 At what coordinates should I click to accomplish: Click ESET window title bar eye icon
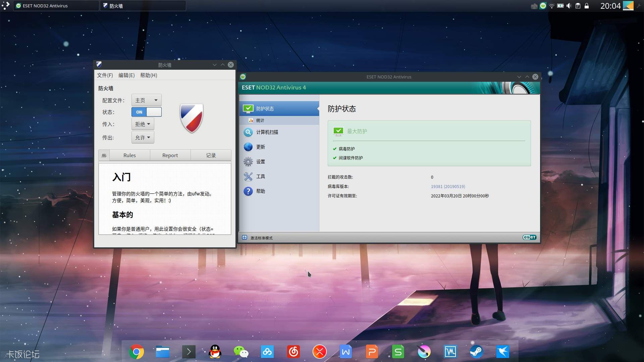tap(243, 77)
